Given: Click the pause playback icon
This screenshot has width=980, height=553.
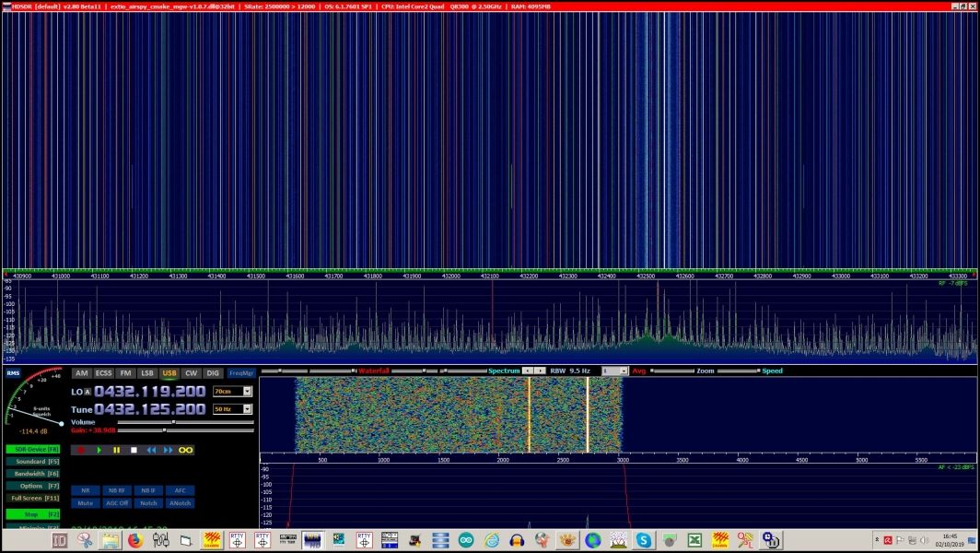Looking at the screenshot, I should pos(116,450).
